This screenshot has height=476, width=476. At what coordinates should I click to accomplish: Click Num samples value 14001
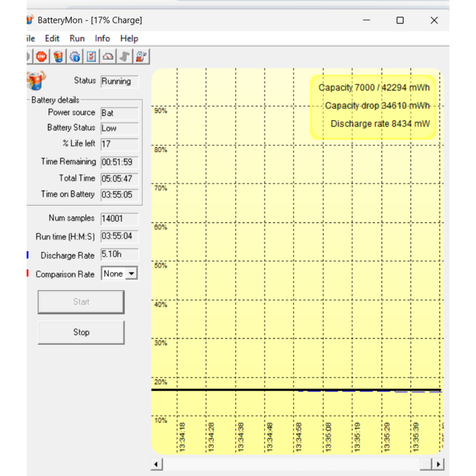[x=119, y=219]
